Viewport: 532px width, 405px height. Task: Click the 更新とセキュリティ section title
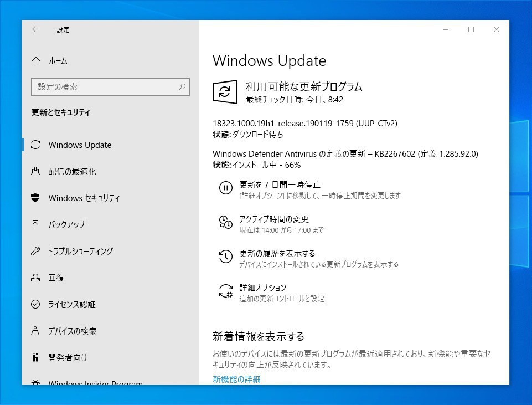tap(61, 112)
